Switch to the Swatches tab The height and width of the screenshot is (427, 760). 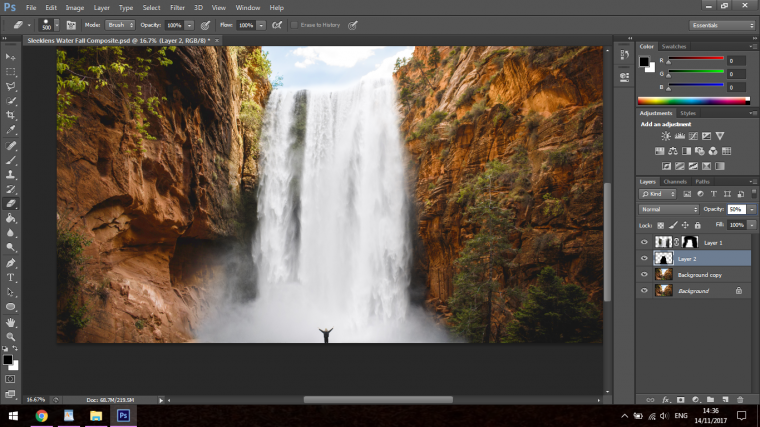(674, 47)
